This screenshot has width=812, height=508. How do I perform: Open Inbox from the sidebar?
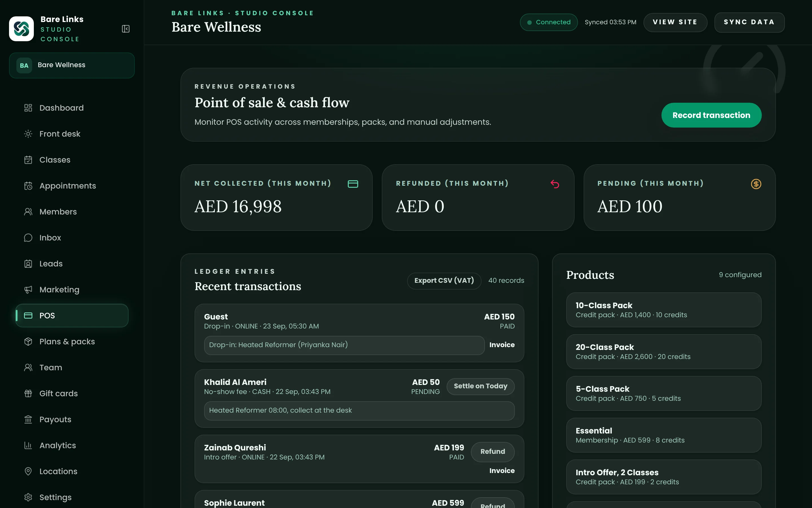pos(72,238)
